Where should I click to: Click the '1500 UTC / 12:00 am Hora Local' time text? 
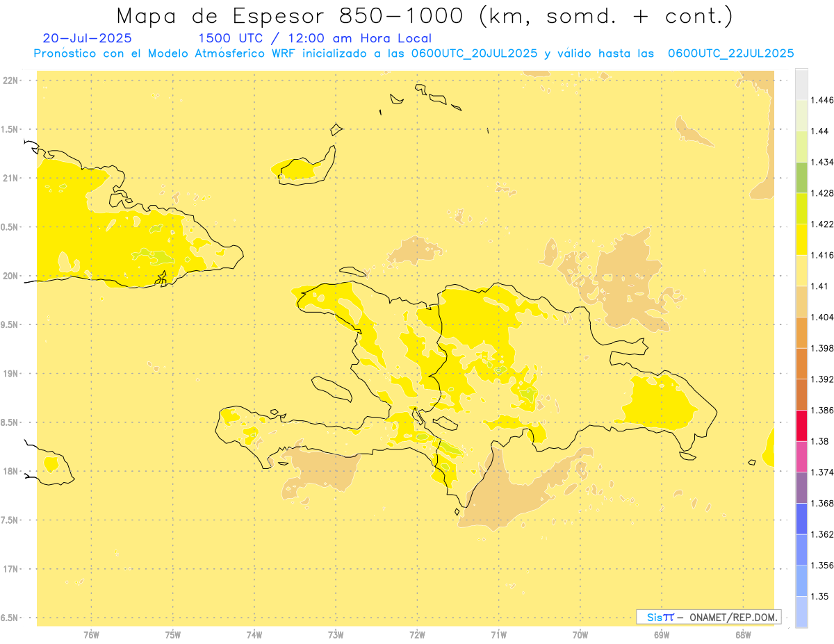(x=315, y=39)
